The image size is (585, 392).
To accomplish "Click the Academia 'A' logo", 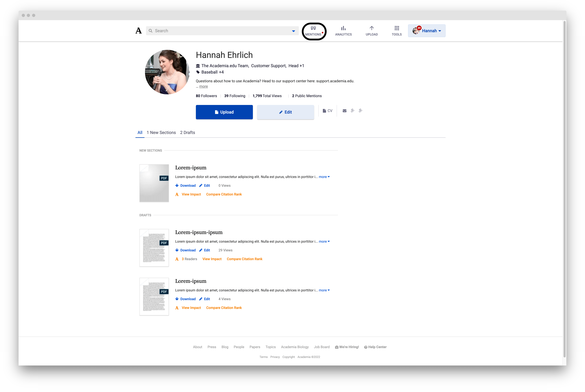I will click(138, 31).
